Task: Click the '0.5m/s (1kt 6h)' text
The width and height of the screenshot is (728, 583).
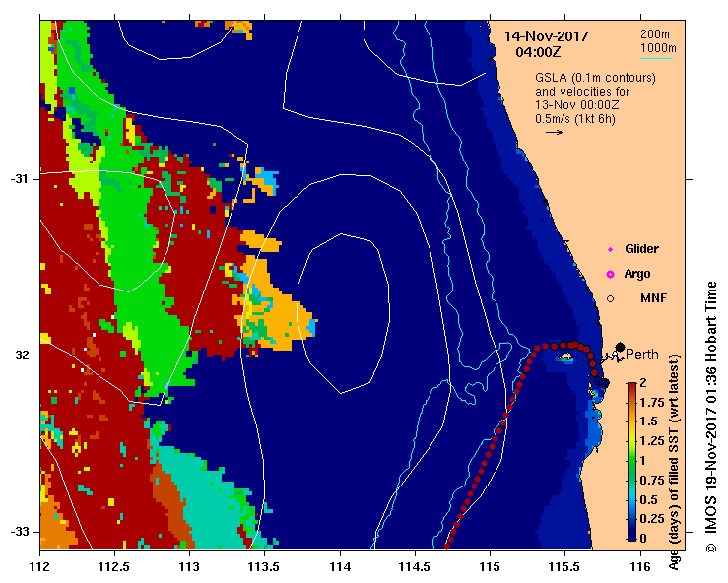Action: click(574, 119)
